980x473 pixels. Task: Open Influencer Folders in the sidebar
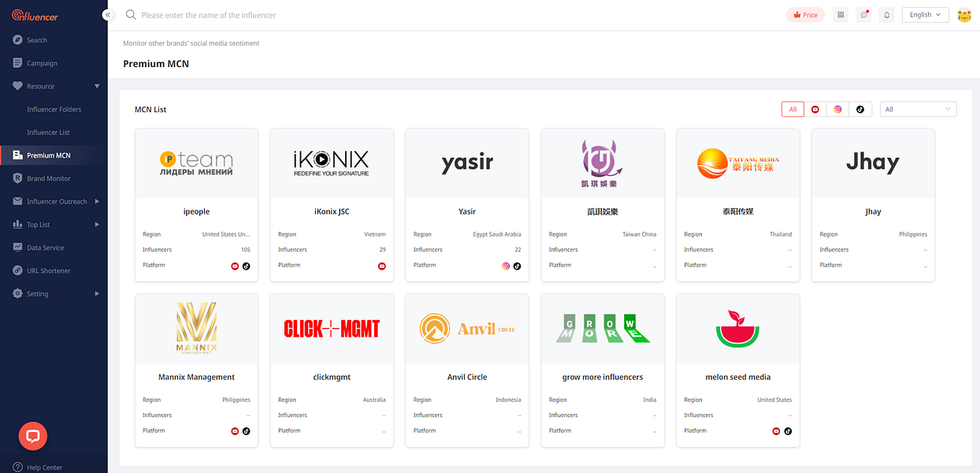pos(54,109)
